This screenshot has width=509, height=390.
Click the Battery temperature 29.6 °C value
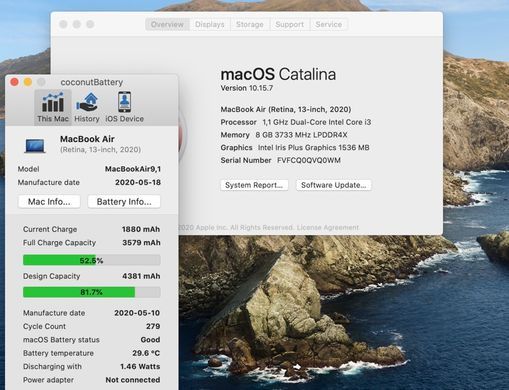(146, 353)
